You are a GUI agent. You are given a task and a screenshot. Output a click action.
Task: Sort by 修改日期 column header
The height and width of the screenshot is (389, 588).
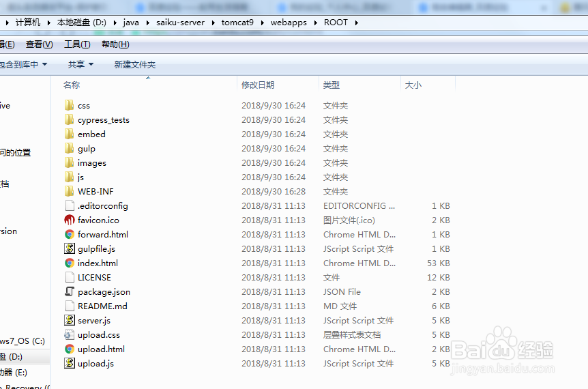[x=258, y=85]
